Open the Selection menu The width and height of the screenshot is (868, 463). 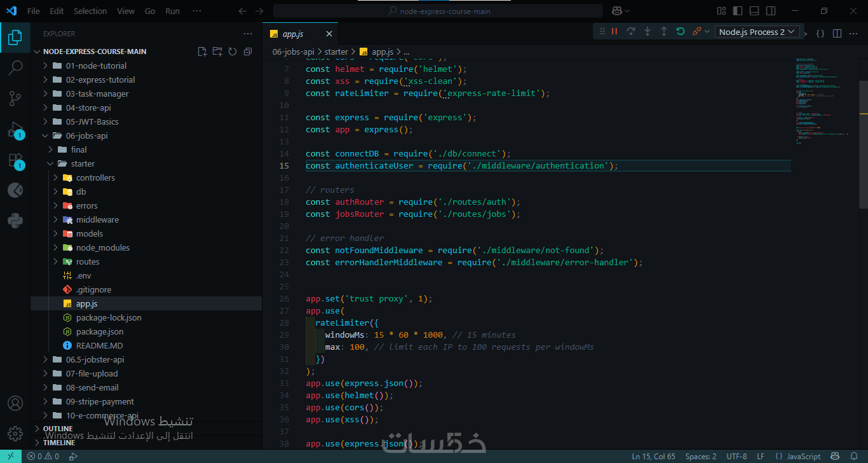90,11
